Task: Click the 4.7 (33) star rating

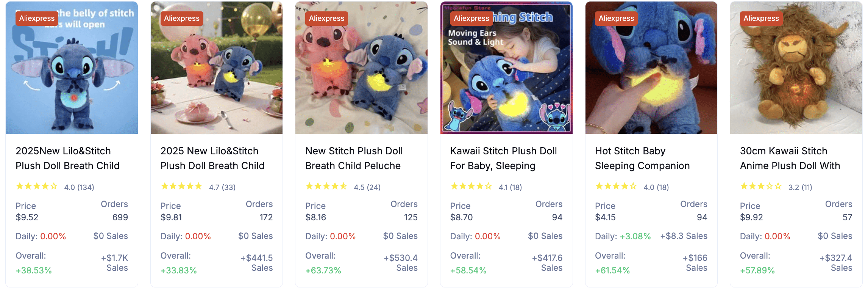Action: coord(198,187)
